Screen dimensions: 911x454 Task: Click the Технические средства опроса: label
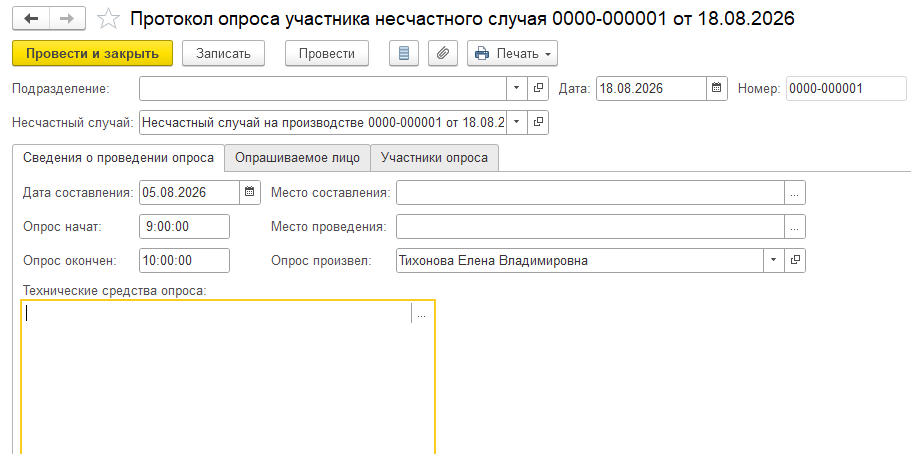115,289
